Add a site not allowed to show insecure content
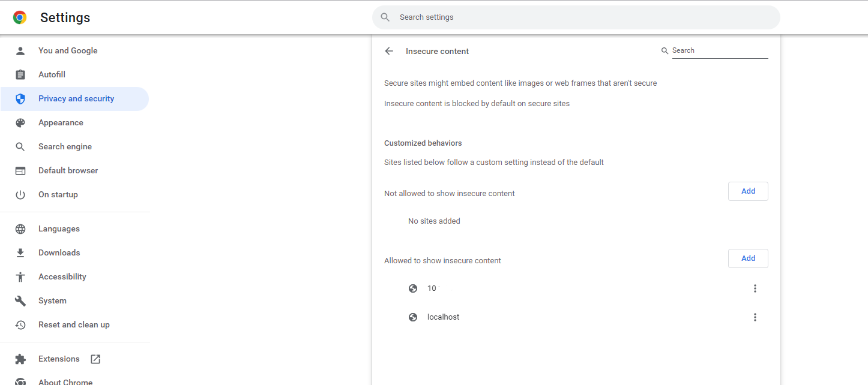The image size is (868, 385). pyautogui.click(x=748, y=191)
